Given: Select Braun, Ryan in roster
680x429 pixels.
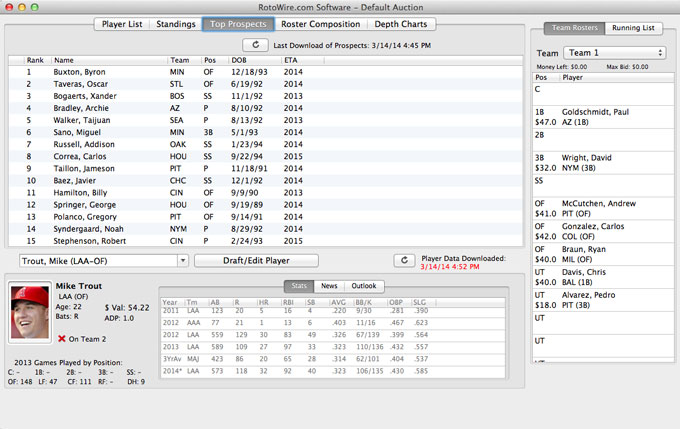Looking at the screenshot, I should 603,255.
